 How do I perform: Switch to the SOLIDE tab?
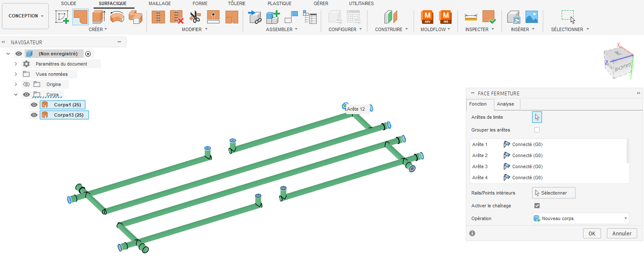coord(69,3)
